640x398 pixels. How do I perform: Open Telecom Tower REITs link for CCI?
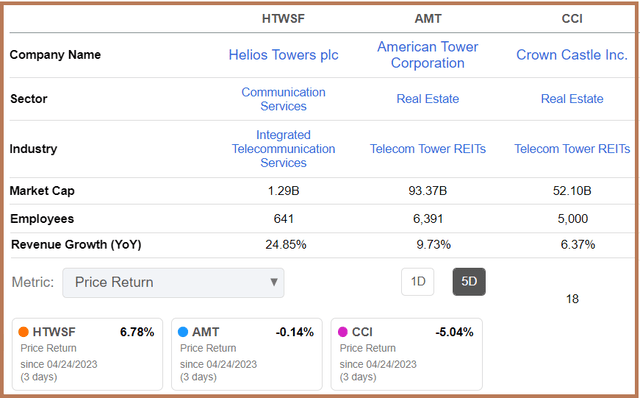(x=572, y=149)
